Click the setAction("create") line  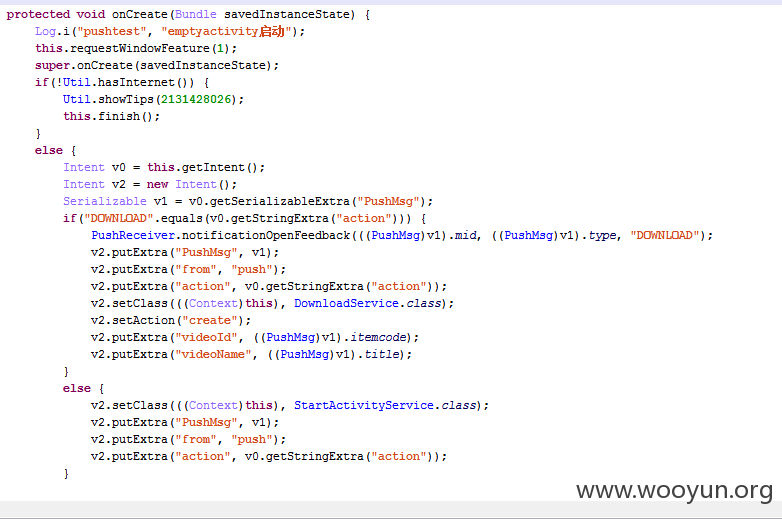point(171,320)
